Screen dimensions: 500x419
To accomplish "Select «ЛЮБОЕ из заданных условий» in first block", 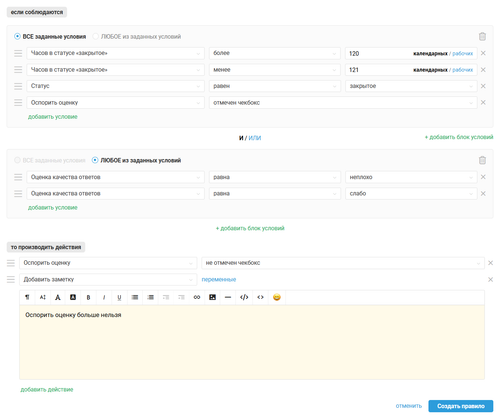I will [x=137, y=36].
